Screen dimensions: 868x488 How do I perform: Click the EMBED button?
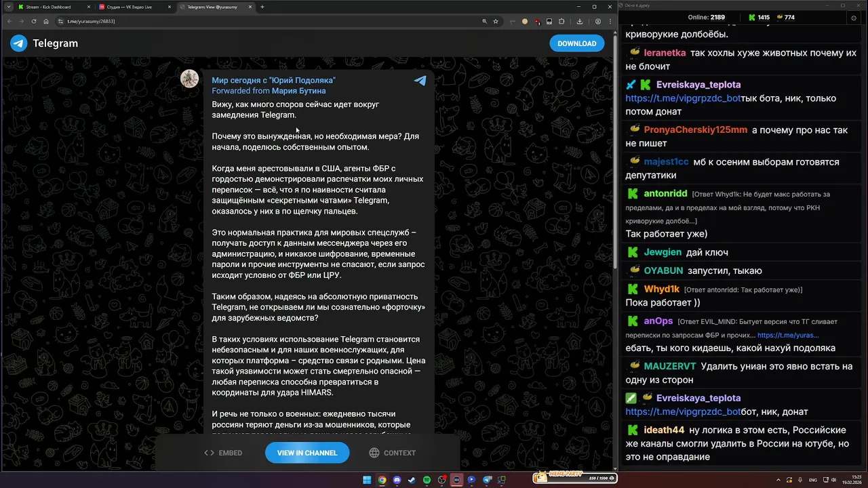pyautogui.click(x=223, y=453)
